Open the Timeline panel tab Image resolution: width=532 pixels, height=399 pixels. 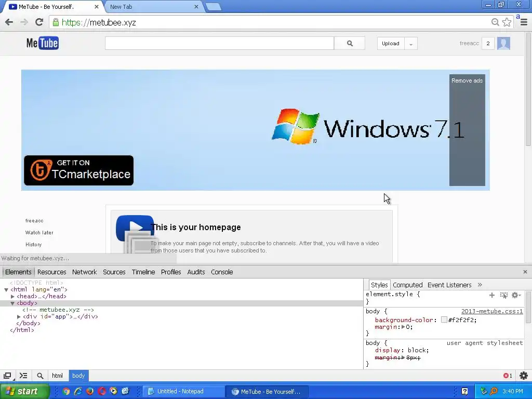143,272
